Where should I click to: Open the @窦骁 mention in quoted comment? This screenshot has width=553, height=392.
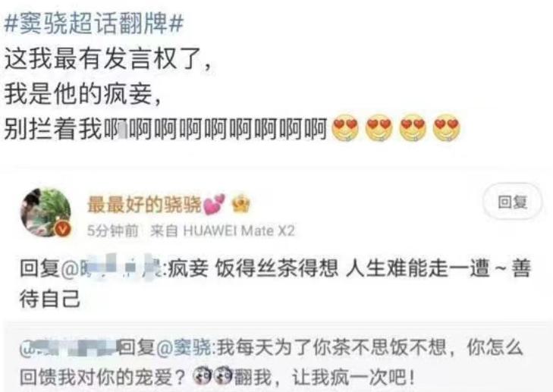(184, 348)
